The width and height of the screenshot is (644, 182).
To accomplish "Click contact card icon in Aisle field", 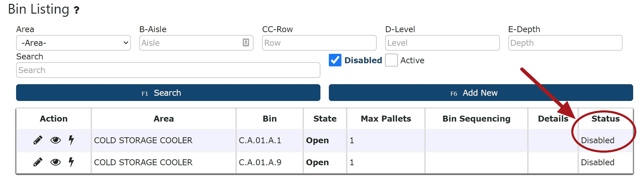I will pyautogui.click(x=246, y=43).
